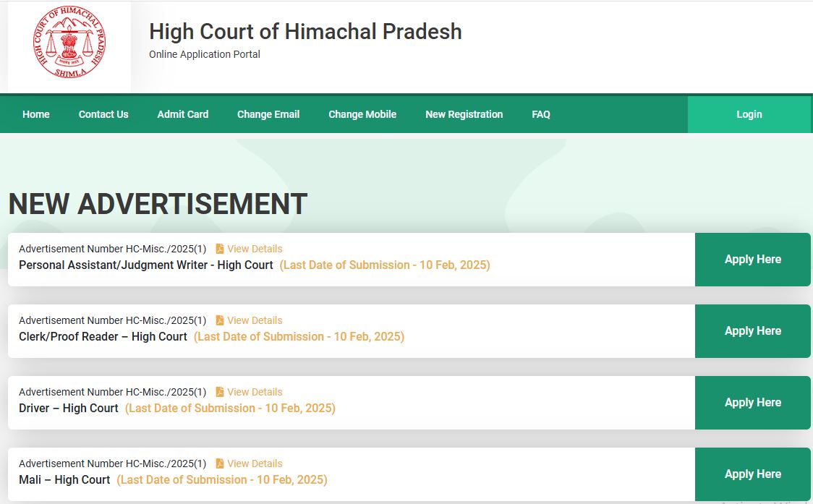
Task: View Details of Personal Assistant advertisement
Action: (x=255, y=249)
